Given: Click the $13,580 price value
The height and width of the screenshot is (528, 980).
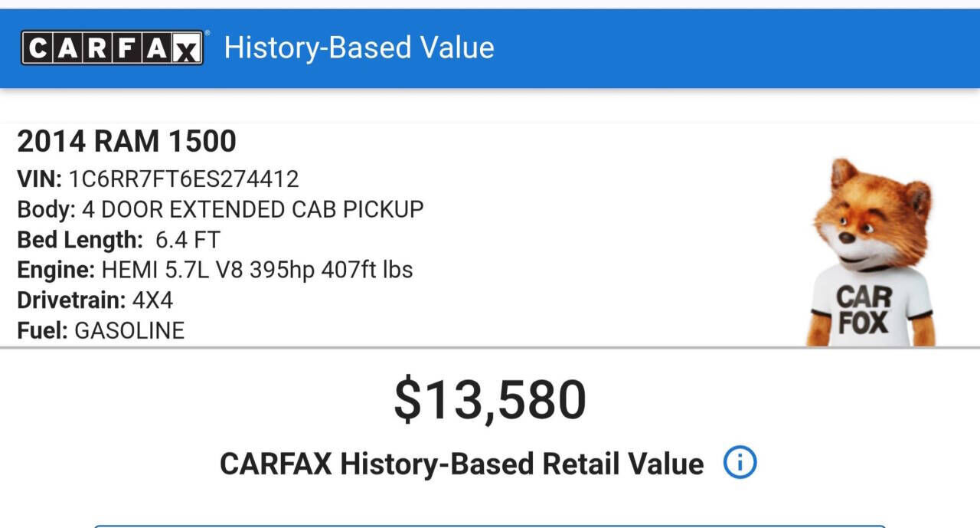Looking at the screenshot, I should pos(490,400).
